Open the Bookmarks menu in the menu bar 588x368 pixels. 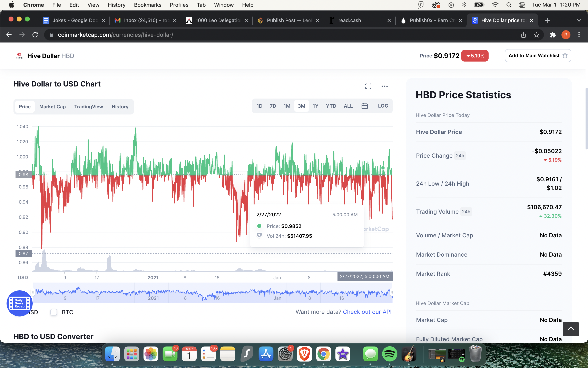147,5
